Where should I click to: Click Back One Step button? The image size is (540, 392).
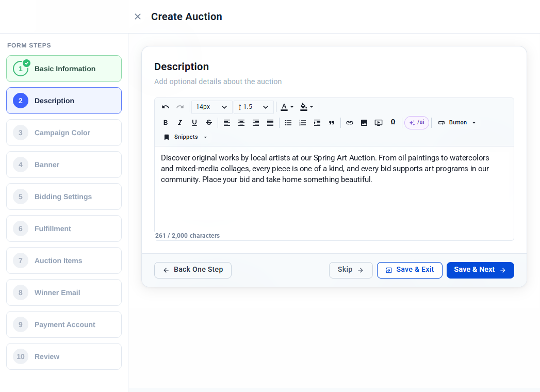click(193, 270)
